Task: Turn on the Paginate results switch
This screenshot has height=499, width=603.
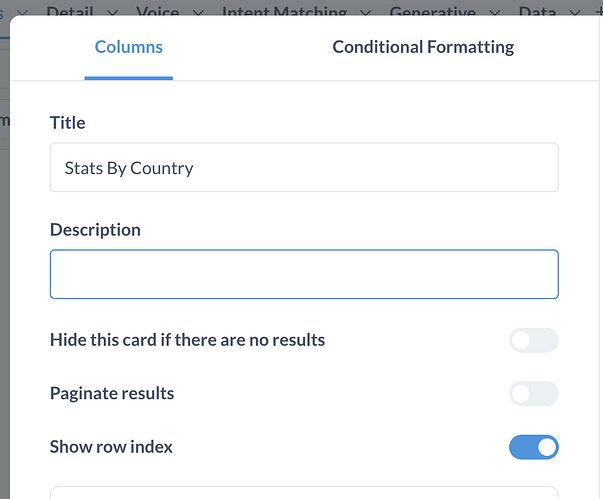Action: click(533, 394)
